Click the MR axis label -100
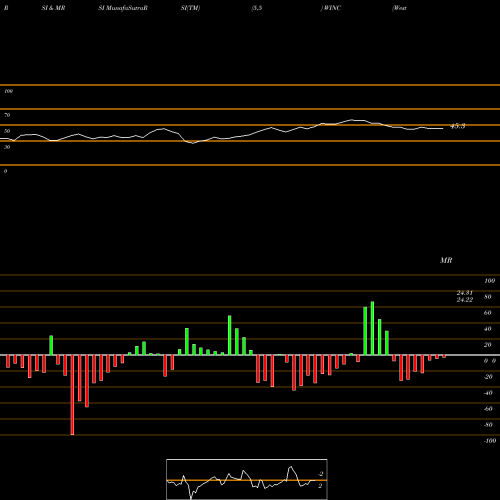The width and height of the screenshot is (500, 500). tap(490, 441)
